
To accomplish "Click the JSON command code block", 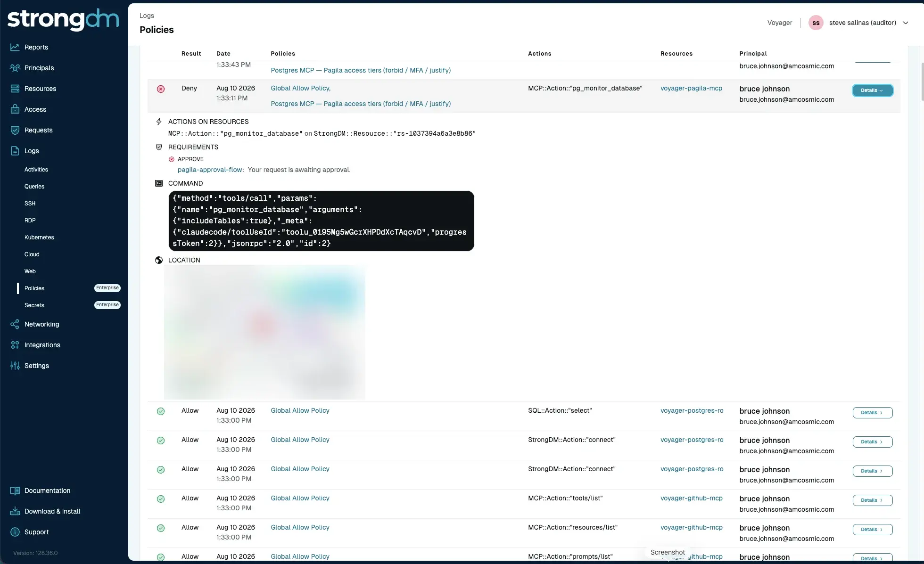I will (321, 221).
